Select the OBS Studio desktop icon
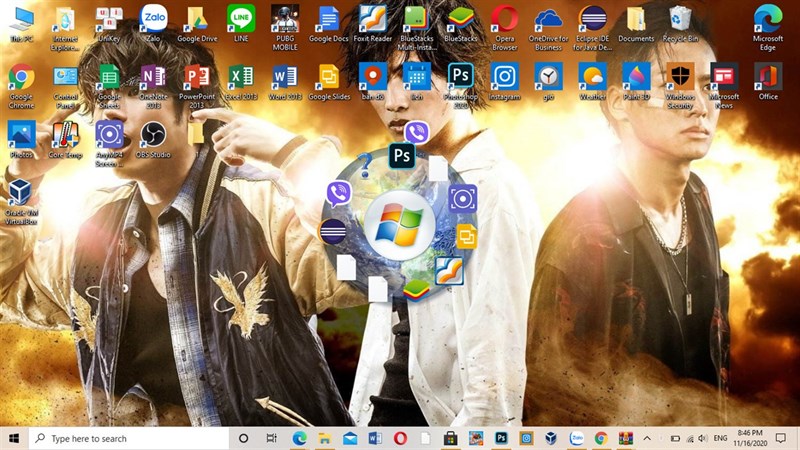 pyautogui.click(x=153, y=140)
